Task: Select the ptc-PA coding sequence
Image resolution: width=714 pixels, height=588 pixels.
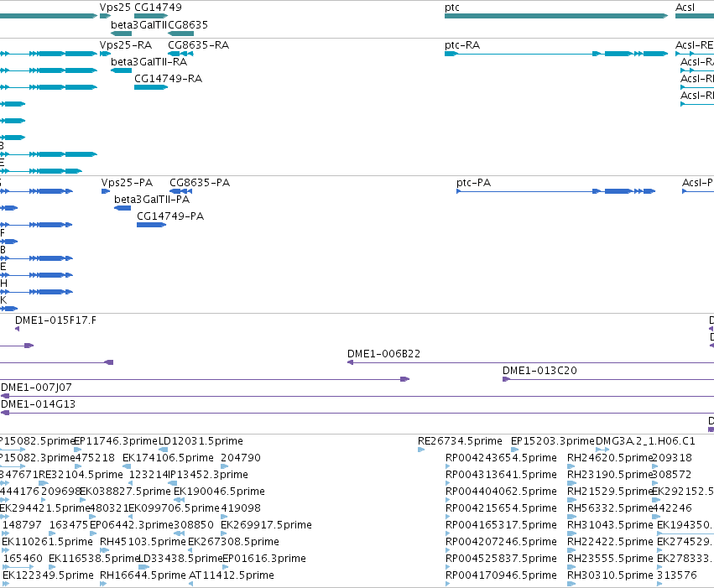Action: pyautogui.click(x=555, y=191)
